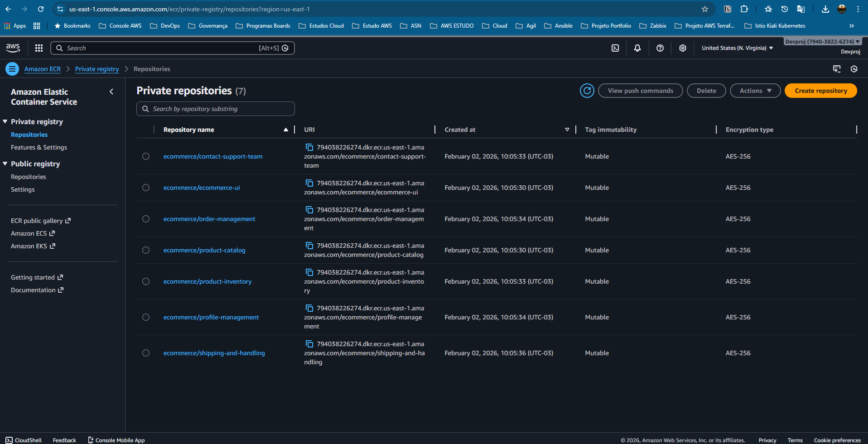
Task: Select the ecommerce/order-management radio button
Action: pos(146,219)
